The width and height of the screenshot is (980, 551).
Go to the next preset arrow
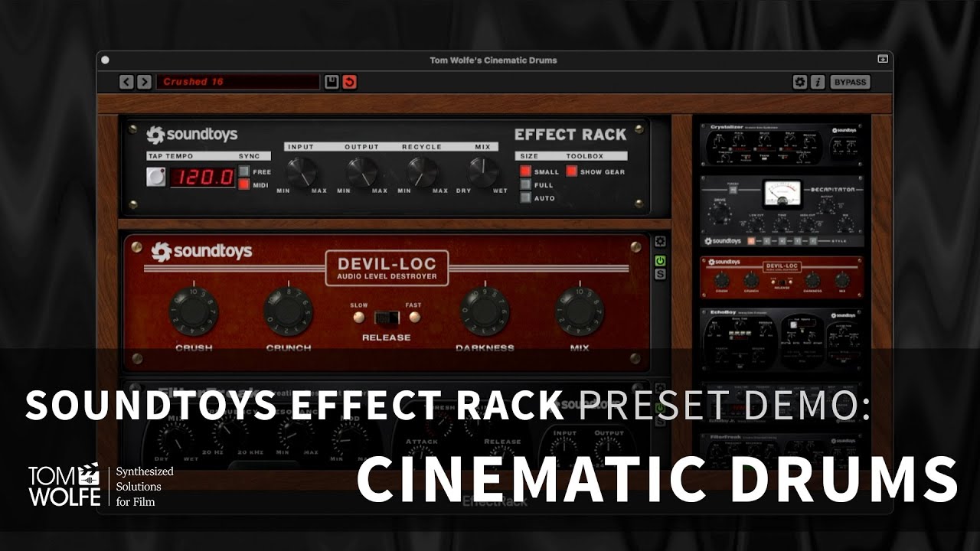click(x=144, y=82)
